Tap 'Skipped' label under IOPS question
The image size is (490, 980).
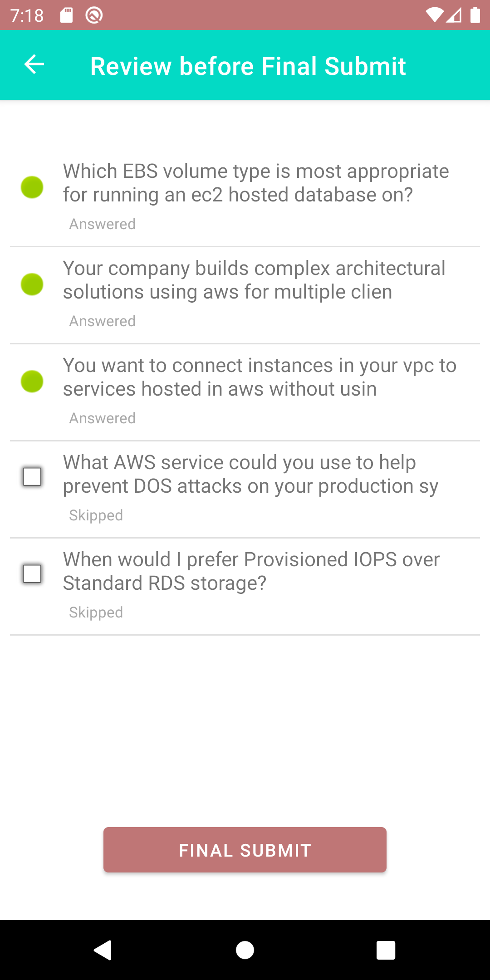coord(96,612)
